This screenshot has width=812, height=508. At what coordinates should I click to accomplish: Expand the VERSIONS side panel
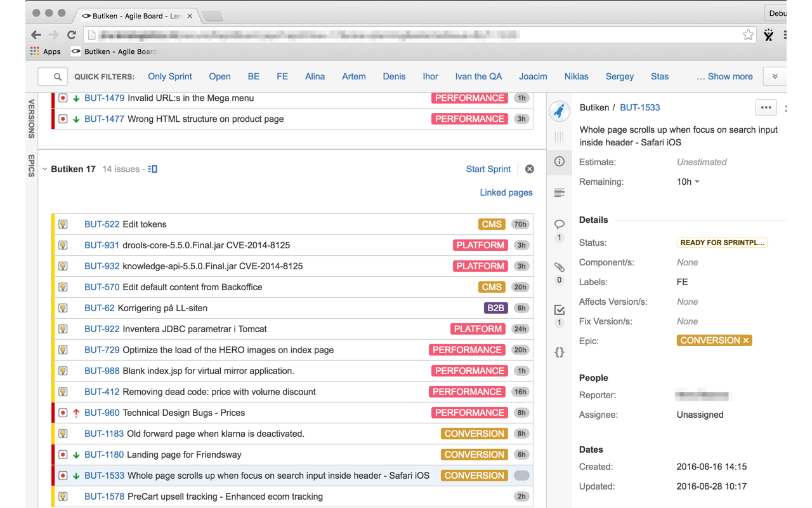point(31,119)
